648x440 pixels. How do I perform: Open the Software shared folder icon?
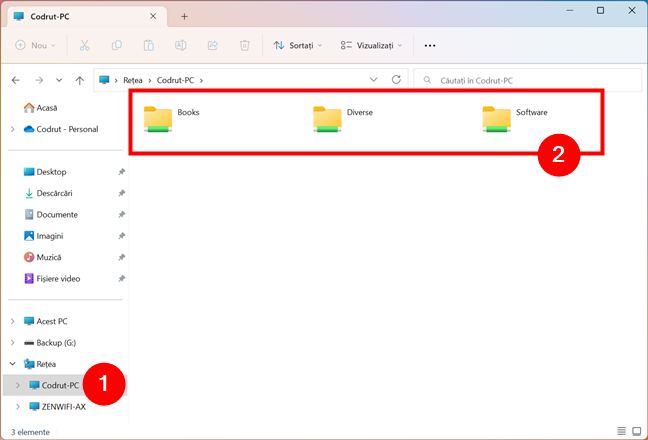(496, 119)
